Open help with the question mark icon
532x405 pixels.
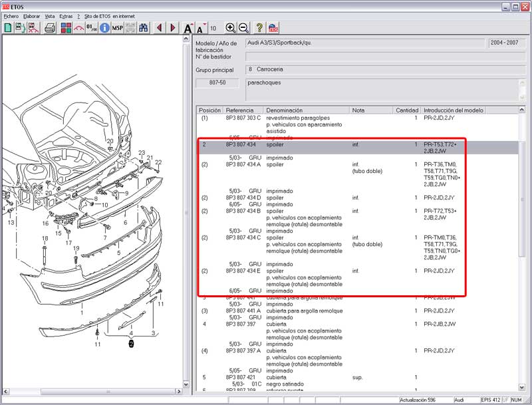259,28
